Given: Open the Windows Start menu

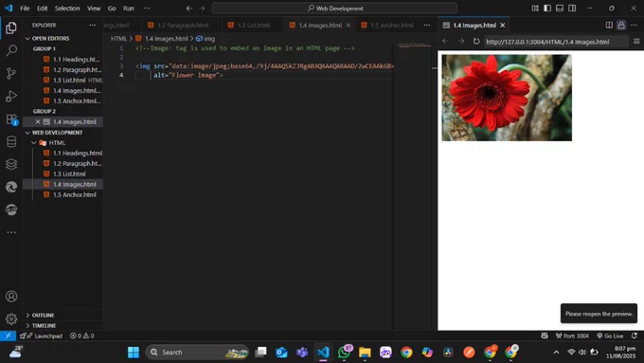Looking at the screenshot, I should 134,353.
